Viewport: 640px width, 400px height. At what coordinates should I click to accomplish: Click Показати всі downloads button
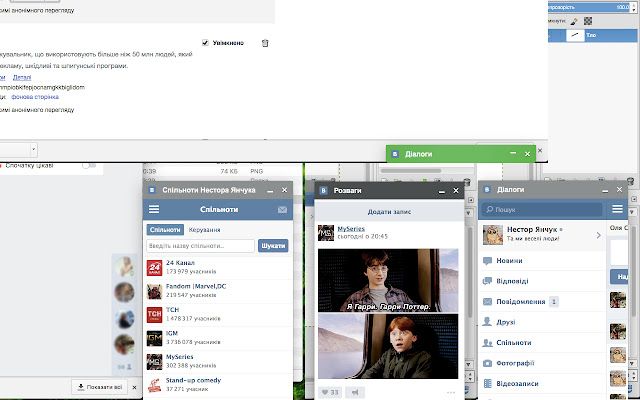coord(100,387)
